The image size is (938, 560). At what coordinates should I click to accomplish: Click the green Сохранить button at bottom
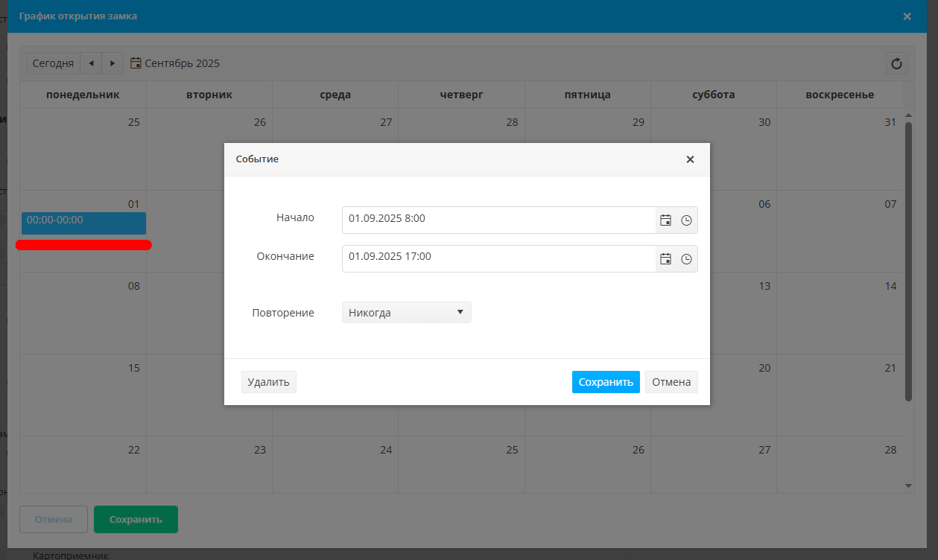click(136, 520)
